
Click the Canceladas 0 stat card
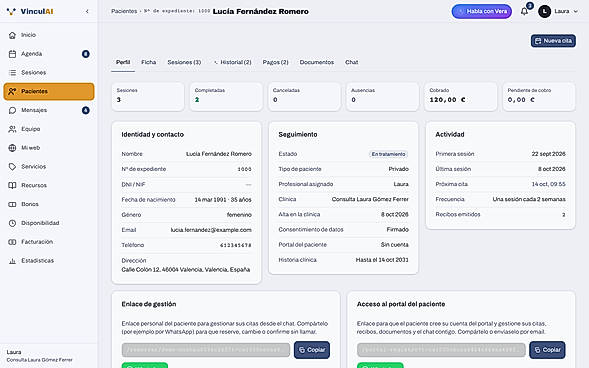[304, 97]
